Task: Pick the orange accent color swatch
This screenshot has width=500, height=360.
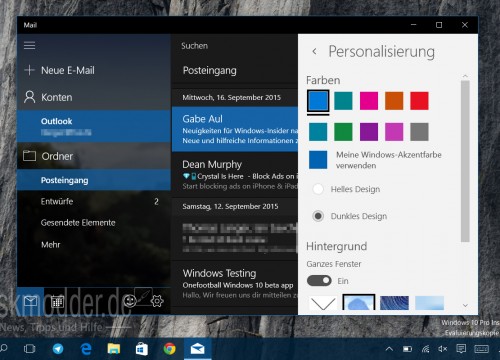Action: click(x=394, y=101)
